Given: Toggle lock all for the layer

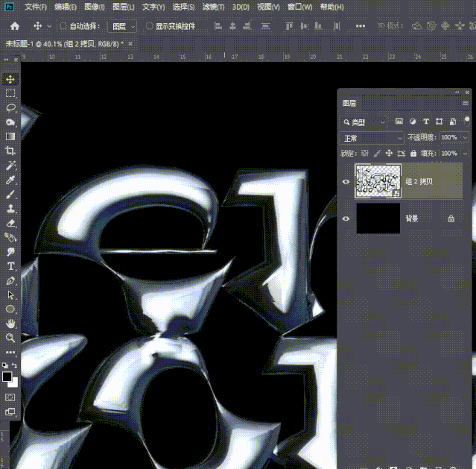Looking at the screenshot, I should pyautogui.click(x=413, y=153).
